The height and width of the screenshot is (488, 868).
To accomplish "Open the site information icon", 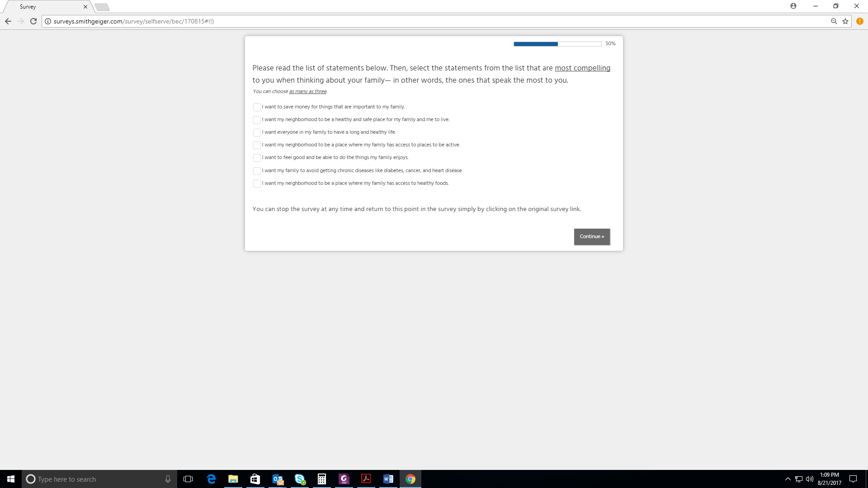I will pyautogui.click(x=48, y=21).
